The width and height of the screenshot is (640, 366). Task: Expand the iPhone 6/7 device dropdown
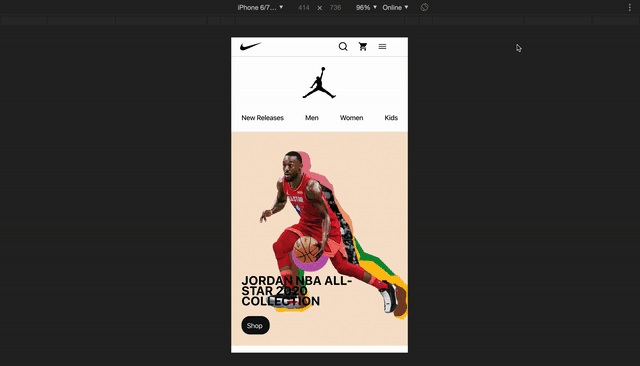click(260, 7)
